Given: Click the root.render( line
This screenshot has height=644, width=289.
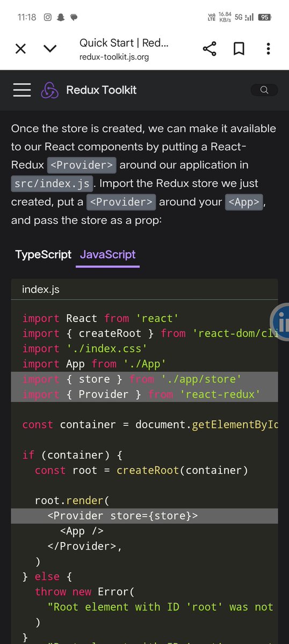Looking at the screenshot, I should pos(72,501).
